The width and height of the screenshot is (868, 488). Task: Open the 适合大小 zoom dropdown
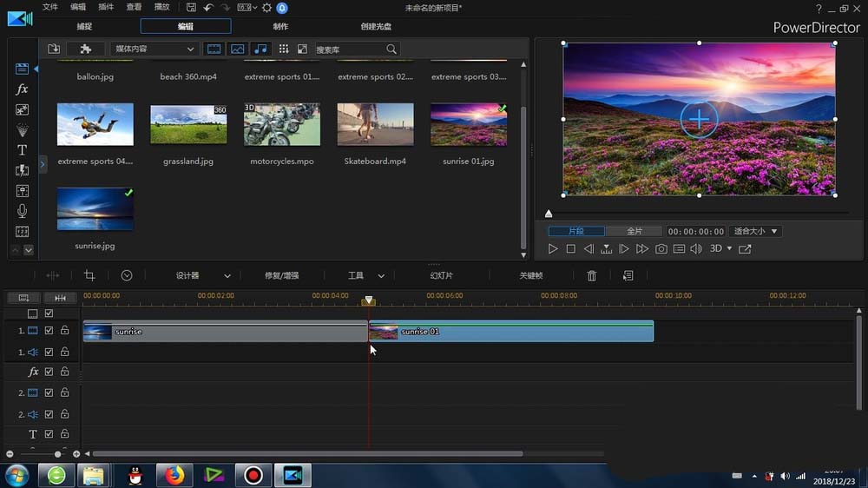755,232
